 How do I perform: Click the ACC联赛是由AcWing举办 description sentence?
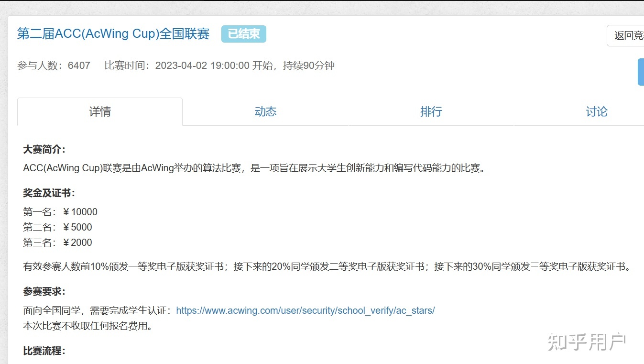[254, 168]
